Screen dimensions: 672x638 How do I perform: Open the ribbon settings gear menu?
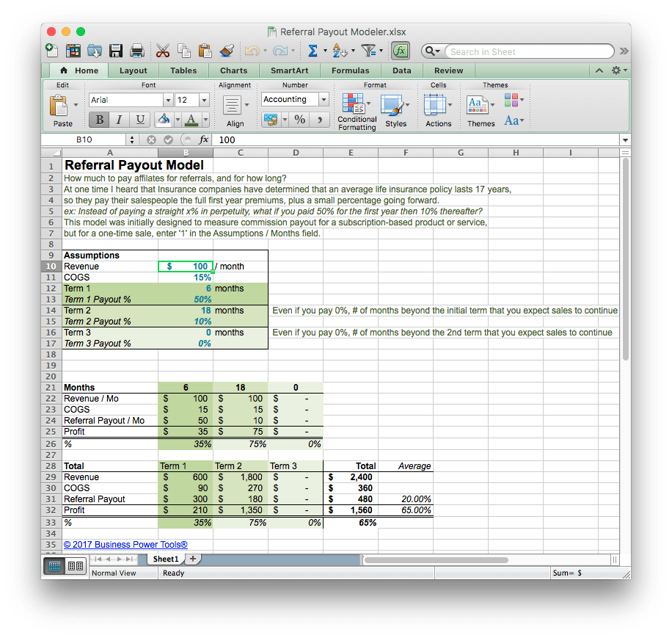click(x=618, y=70)
